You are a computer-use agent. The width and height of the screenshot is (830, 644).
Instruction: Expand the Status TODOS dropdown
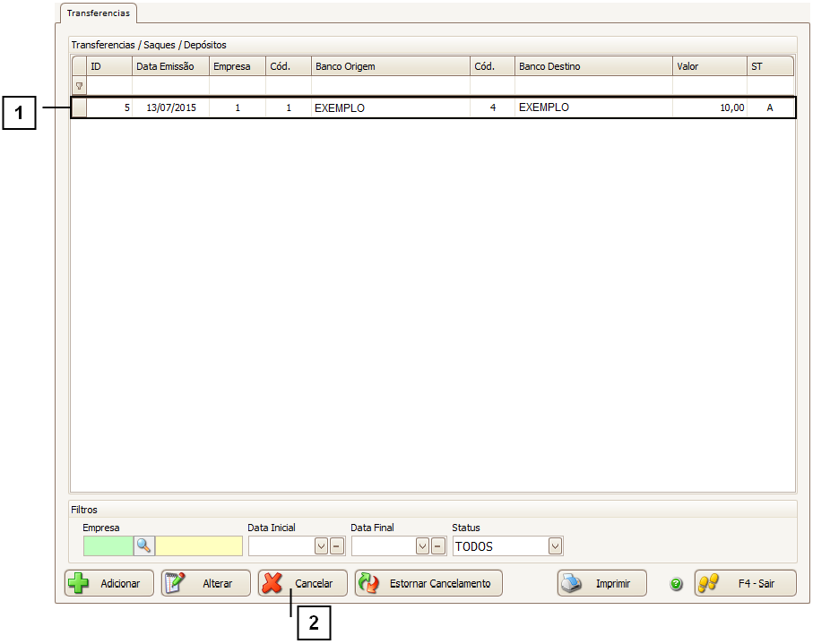click(556, 546)
